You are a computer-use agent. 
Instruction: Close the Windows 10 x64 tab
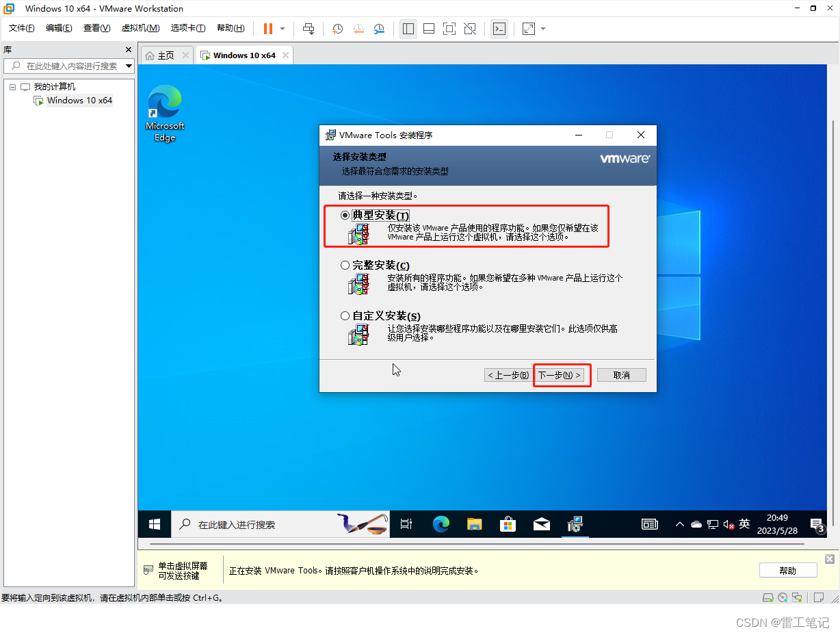(x=285, y=55)
